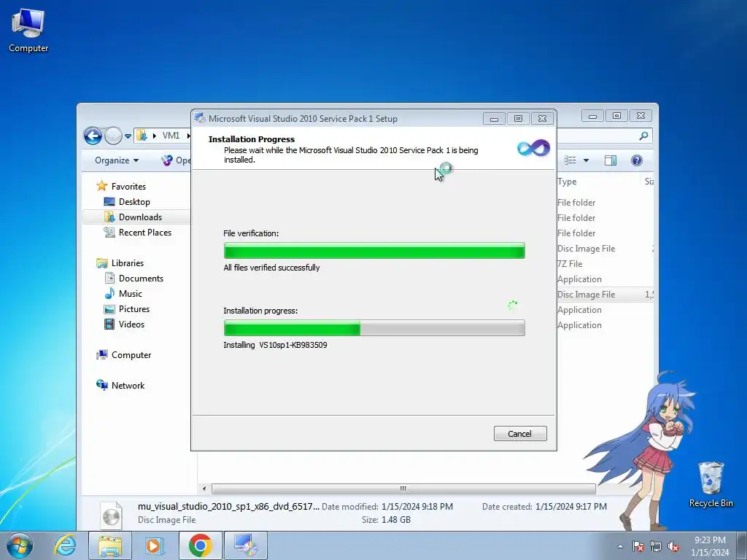Click the horizontal scrollbar in Explorer
The height and width of the screenshot is (560, 747).
pos(403,489)
